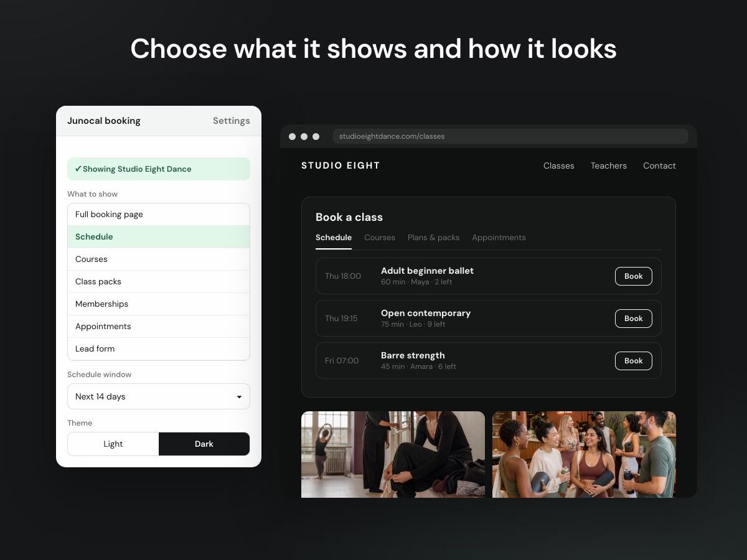Click the Thu 19:15 time label
This screenshot has height=560, width=747.
click(x=341, y=319)
